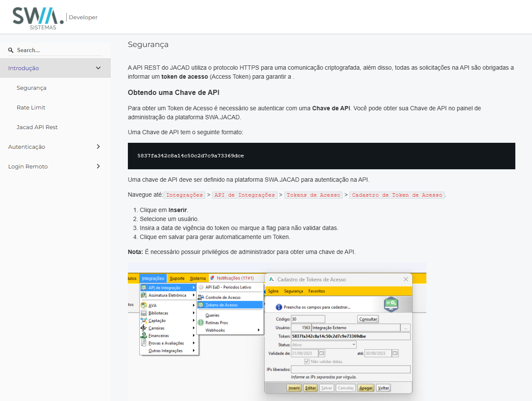Open the Segurança sidebar page
Viewport: 532px width, 401px height.
point(32,88)
